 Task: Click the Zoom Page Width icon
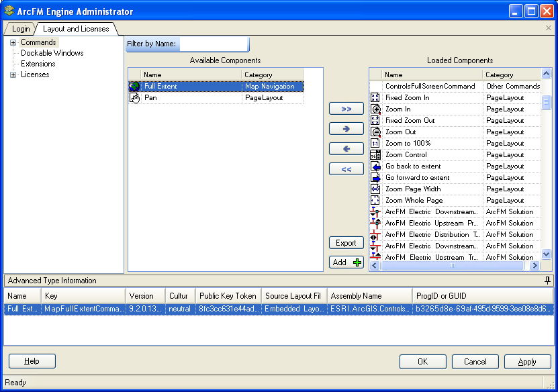coord(375,189)
